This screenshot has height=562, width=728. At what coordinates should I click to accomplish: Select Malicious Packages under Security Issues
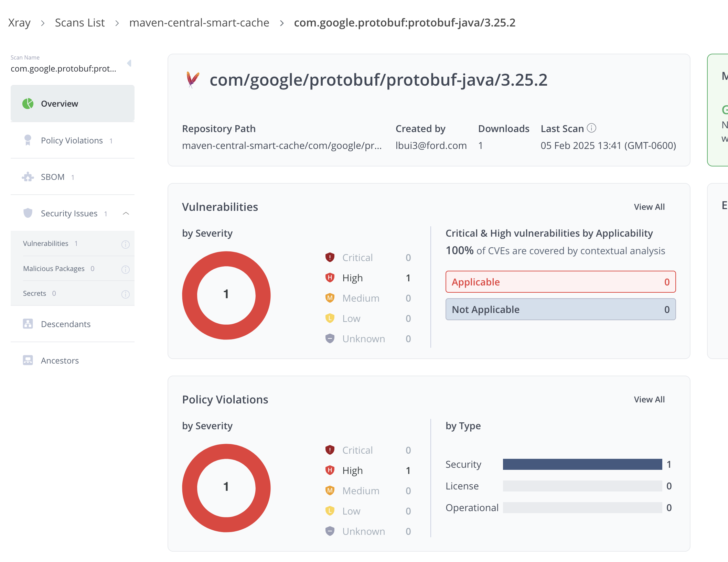tap(73, 269)
